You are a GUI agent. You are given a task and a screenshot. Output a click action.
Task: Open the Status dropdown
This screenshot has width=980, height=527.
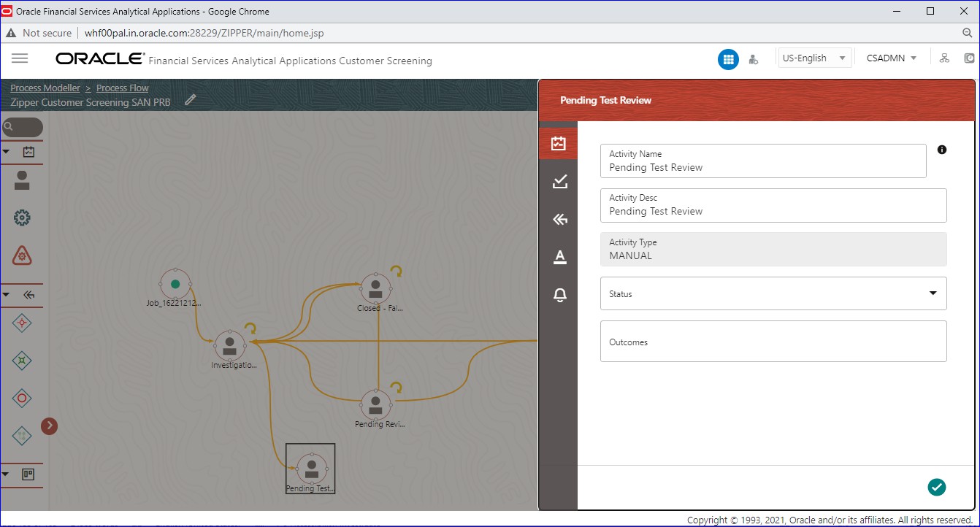pyautogui.click(x=773, y=293)
